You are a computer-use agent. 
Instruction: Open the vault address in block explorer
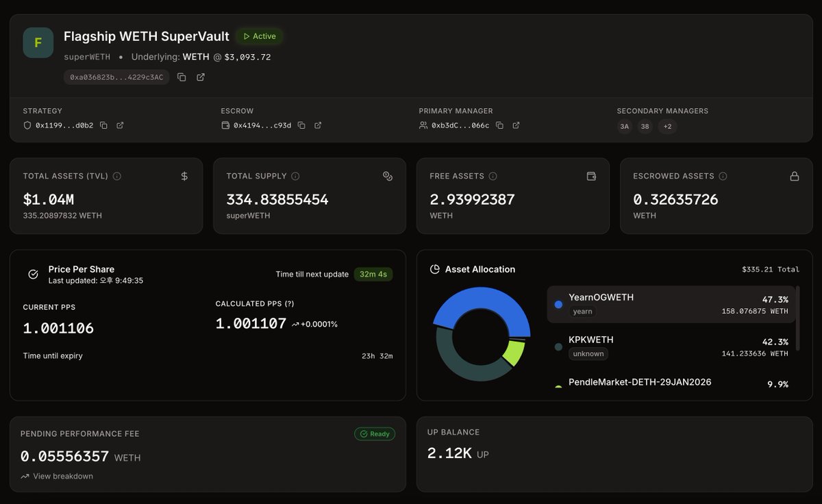199,77
